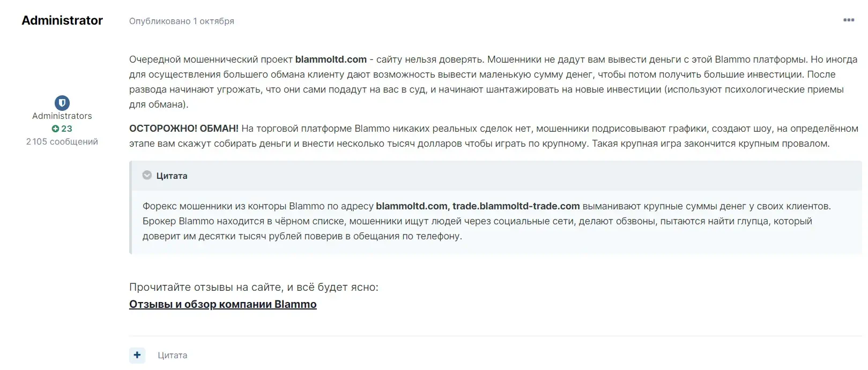Viewport: 868px width, 370px height.
Task: Open the 'Опубликовано 1 октября' timestamp link
Action: pos(182,21)
